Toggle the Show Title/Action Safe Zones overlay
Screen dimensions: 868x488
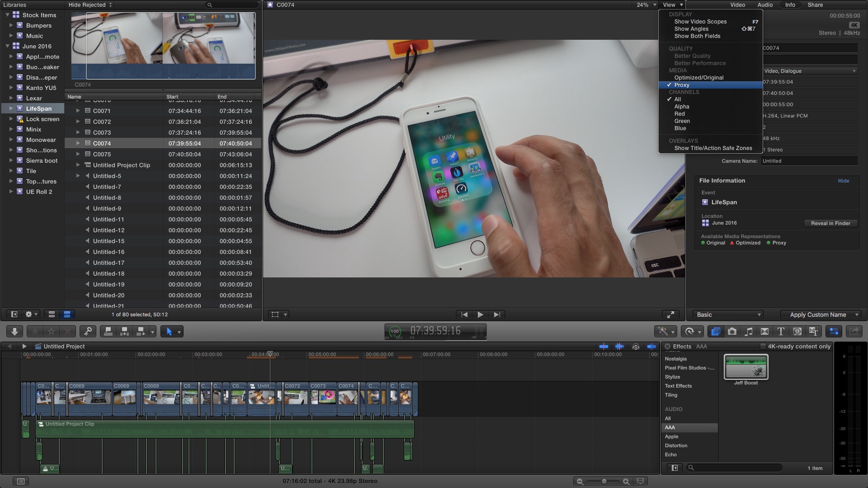tap(712, 148)
